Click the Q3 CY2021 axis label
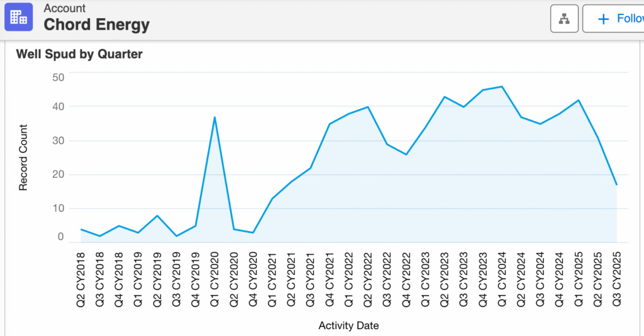Viewport: 644px width, 336px height. pyautogui.click(x=311, y=280)
